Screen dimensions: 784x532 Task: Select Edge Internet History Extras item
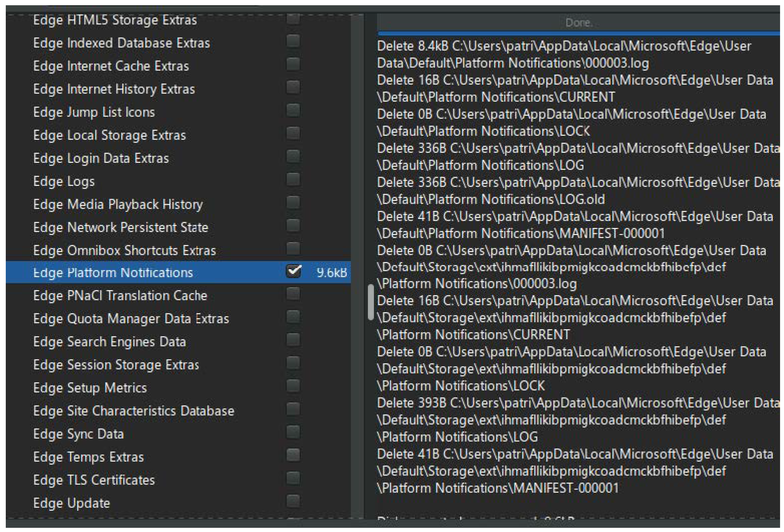pos(114,89)
